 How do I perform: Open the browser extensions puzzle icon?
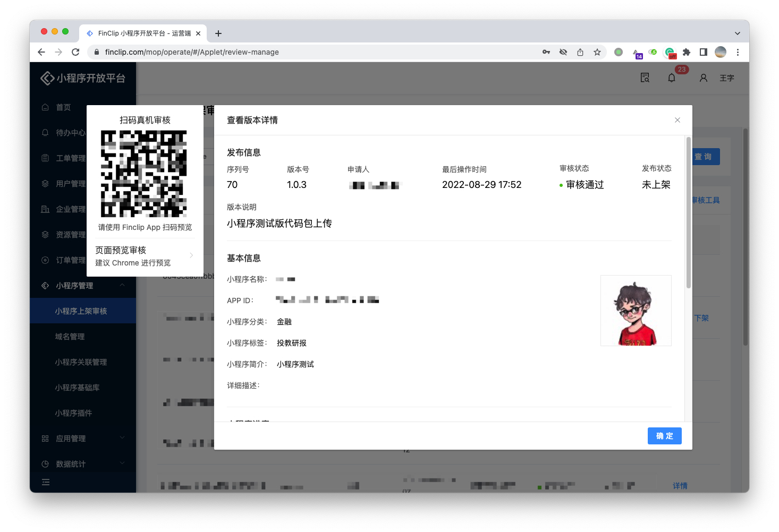click(687, 52)
